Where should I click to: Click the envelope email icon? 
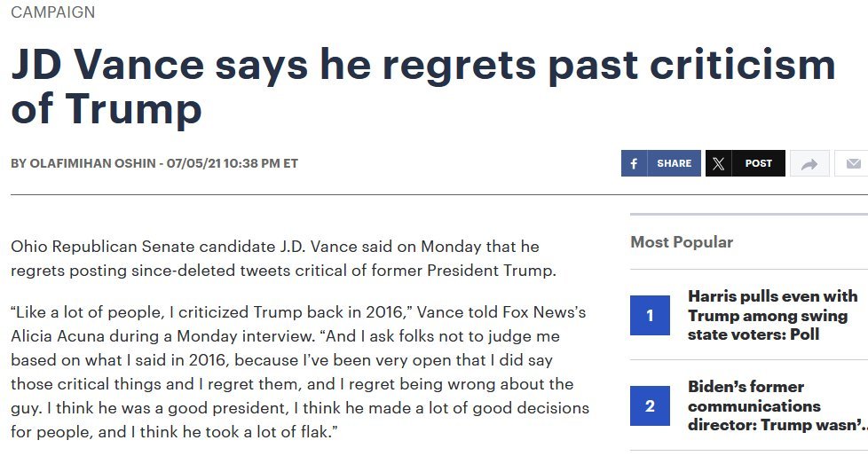pyautogui.click(x=853, y=164)
